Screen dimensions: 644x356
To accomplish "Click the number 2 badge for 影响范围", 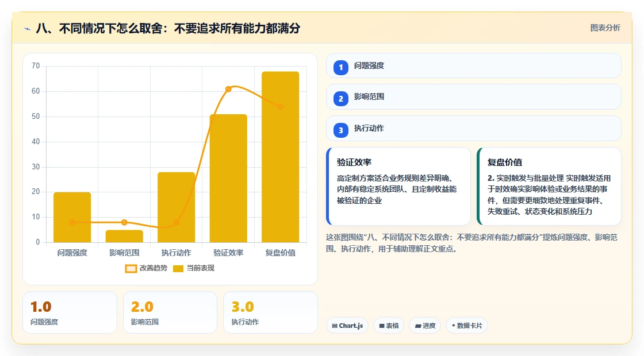I will pos(340,98).
